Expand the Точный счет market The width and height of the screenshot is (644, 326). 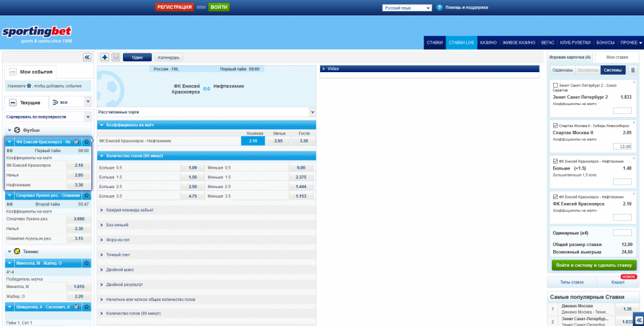207,255
